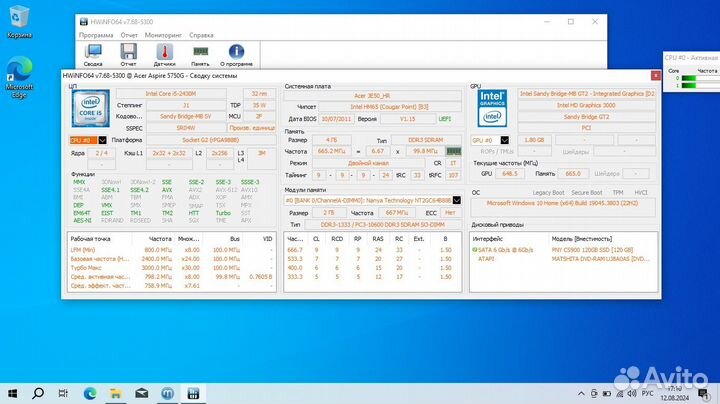Click the Базовая частота row
This screenshot has height=404, width=720.
click(x=172, y=259)
